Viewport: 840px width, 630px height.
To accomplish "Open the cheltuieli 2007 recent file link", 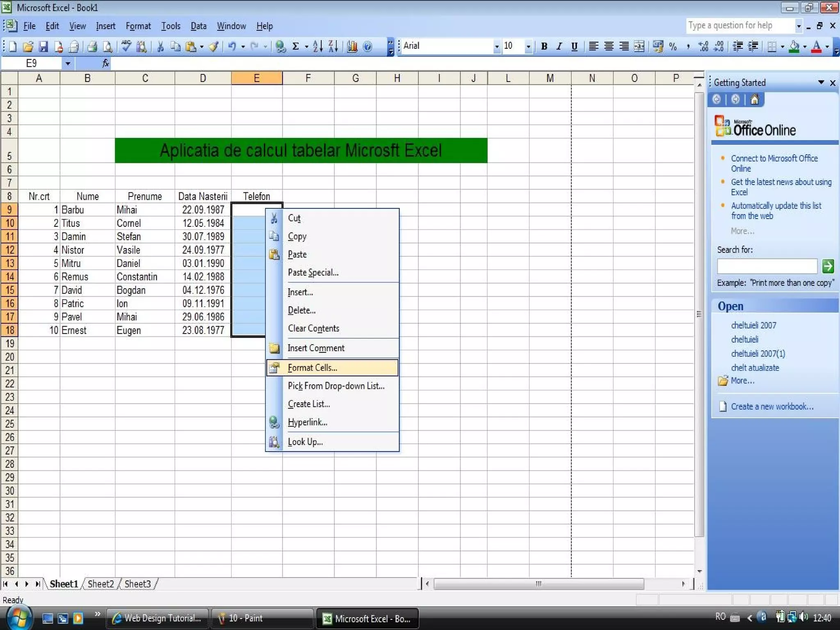I will (x=753, y=325).
